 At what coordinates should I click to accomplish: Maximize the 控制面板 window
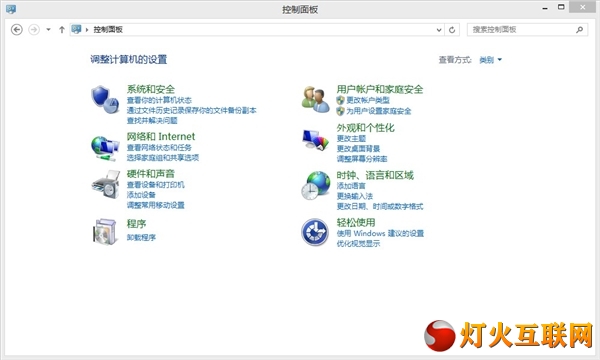[561, 7]
